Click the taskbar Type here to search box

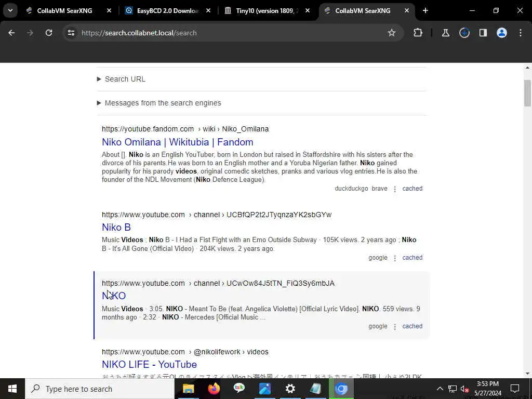point(100,389)
